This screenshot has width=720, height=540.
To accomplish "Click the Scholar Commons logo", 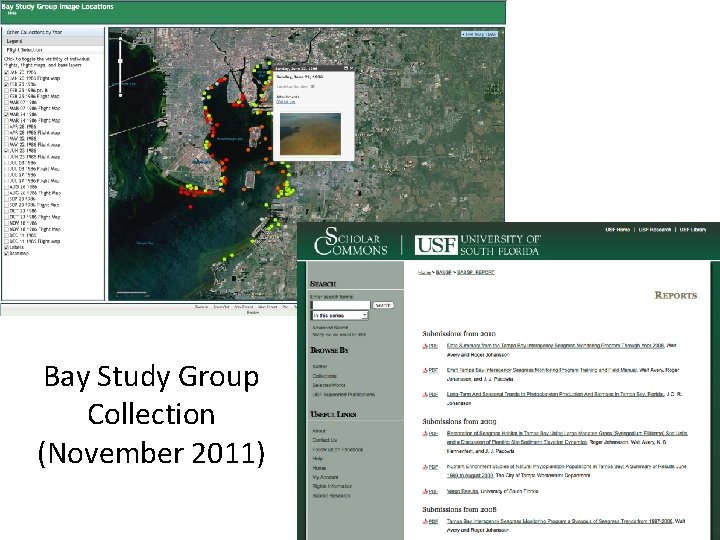I will [351, 242].
